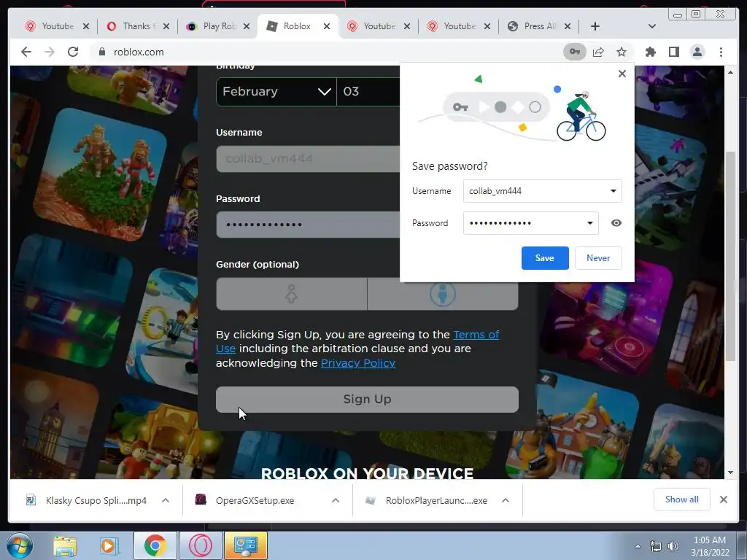The width and height of the screenshot is (747, 560).
Task: Expand options for Klasky Csupo mp4 download
Action: point(166,500)
